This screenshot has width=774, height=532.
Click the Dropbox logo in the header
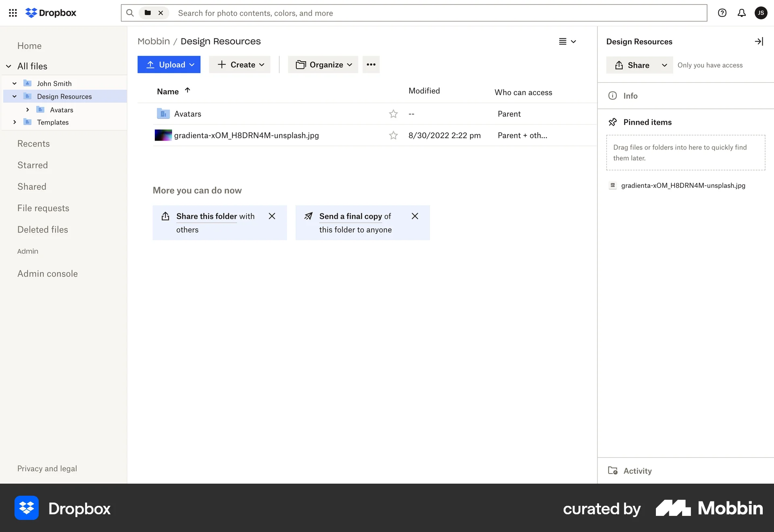click(x=50, y=12)
